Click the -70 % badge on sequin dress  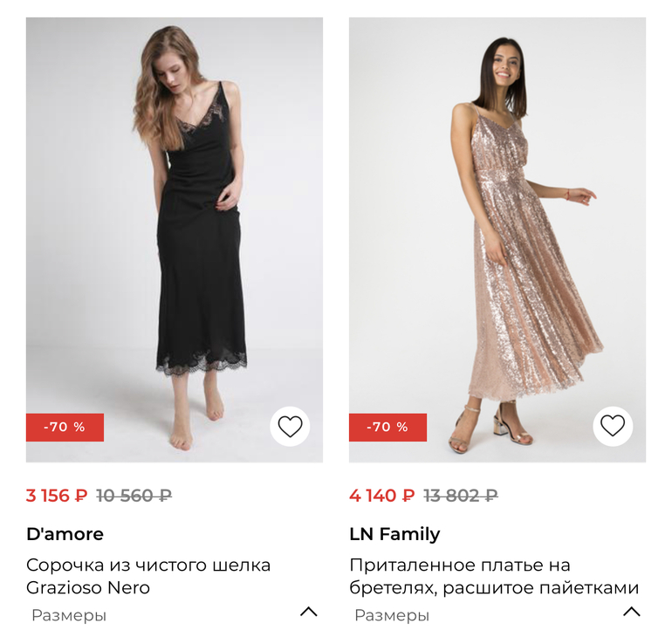[388, 428]
